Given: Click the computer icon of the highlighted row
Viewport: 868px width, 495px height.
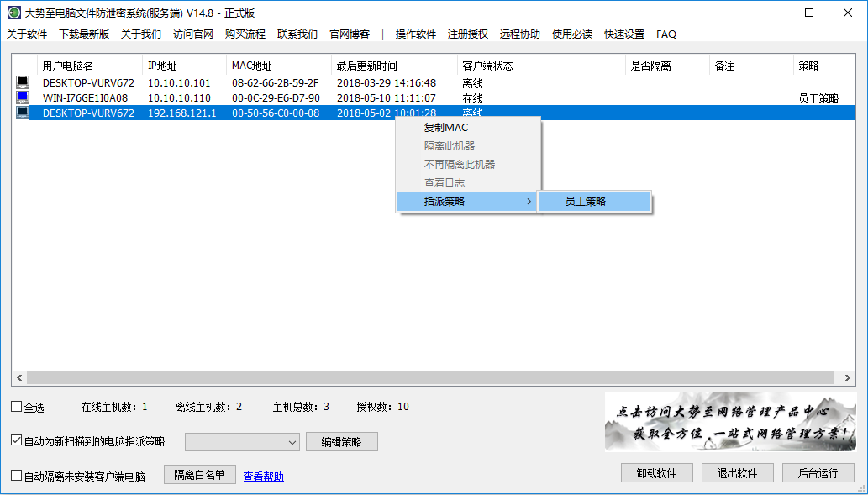Looking at the screenshot, I should coord(23,113).
